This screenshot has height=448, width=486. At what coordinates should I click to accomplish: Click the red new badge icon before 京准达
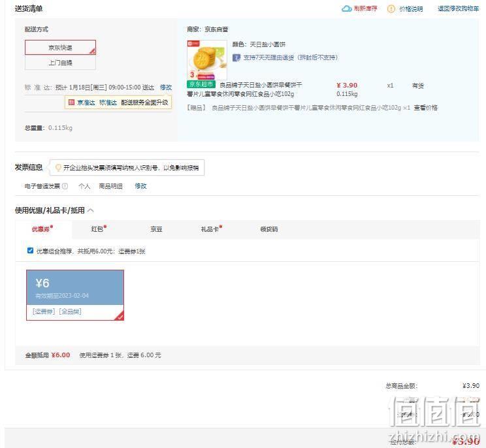tap(71, 103)
